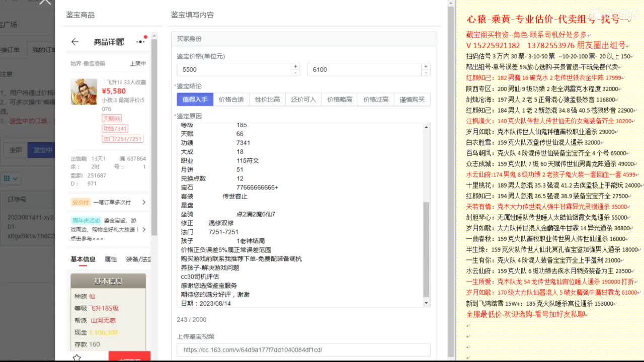The height and width of the screenshot is (362, 644).
Task: Click the 一生所爱 listing in document
Action: click(550, 282)
